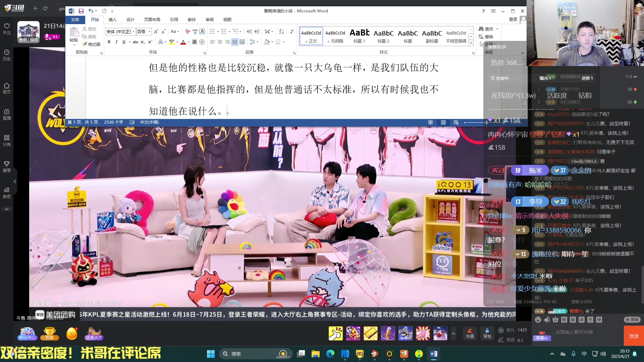644x362 pixels.
Task: Click 登录 sign-in link in Word
Action: click(513, 19)
